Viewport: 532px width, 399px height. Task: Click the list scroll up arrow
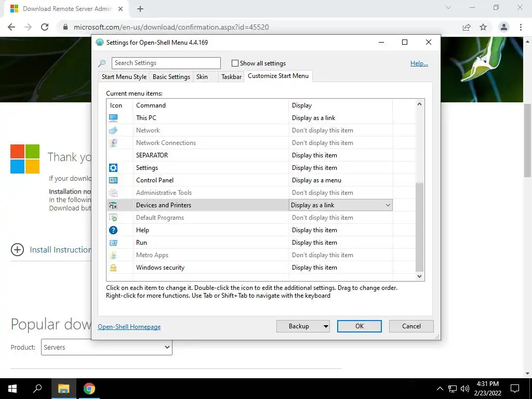tap(420, 104)
